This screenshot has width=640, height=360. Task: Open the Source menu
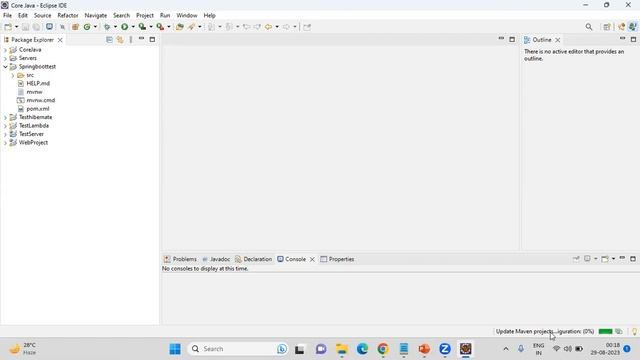[x=42, y=16]
